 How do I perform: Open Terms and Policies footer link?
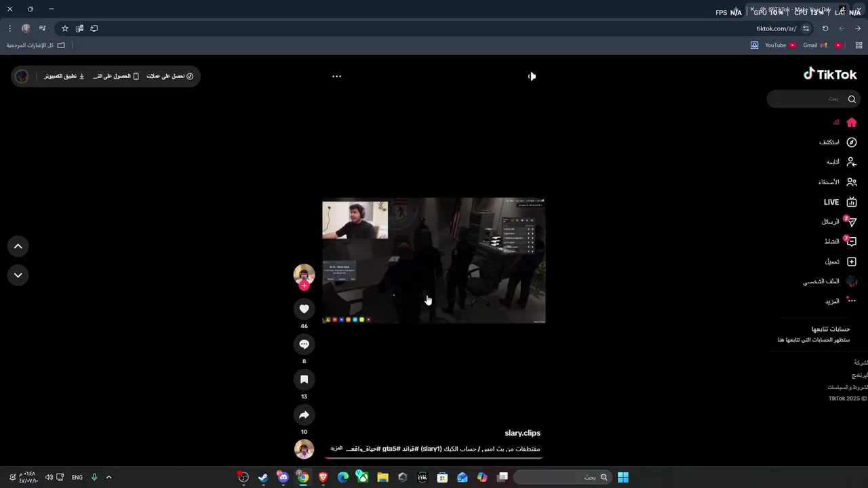pyautogui.click(x=847, y=387)
